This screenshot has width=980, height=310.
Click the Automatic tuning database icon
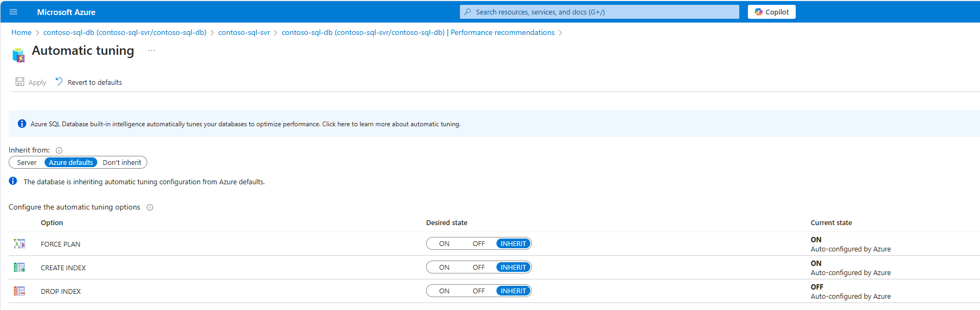tap(18, 55)
